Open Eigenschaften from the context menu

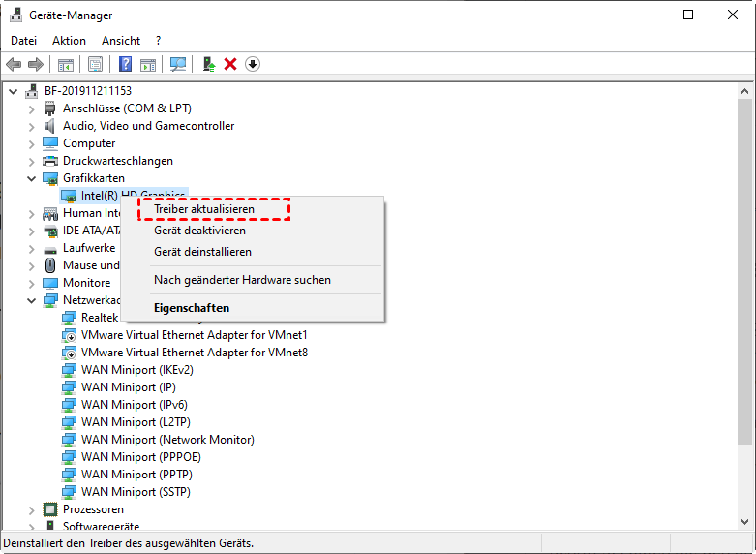[x=192, y=308]
